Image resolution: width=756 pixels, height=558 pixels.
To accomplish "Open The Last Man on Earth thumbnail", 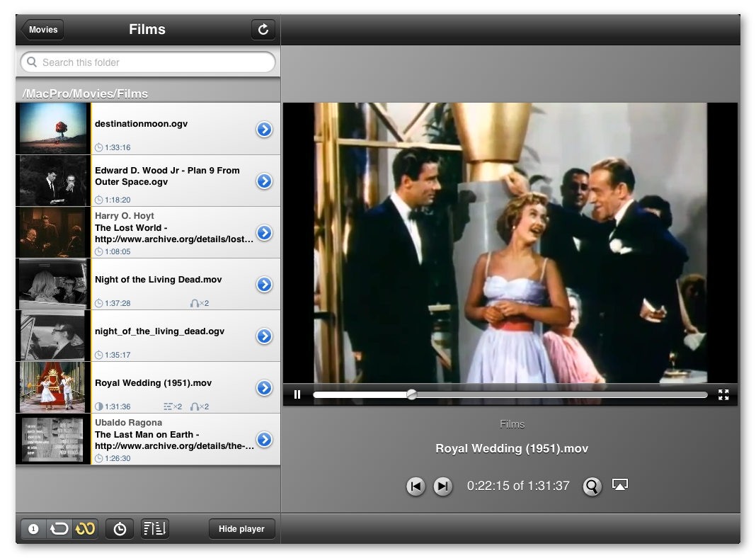I will pos(53,439).
